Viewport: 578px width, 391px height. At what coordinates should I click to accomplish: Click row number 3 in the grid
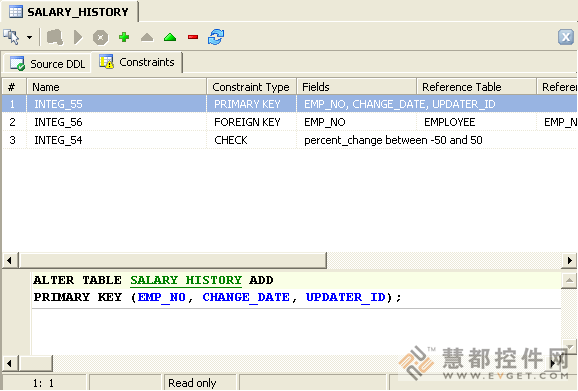pos(13,140)
